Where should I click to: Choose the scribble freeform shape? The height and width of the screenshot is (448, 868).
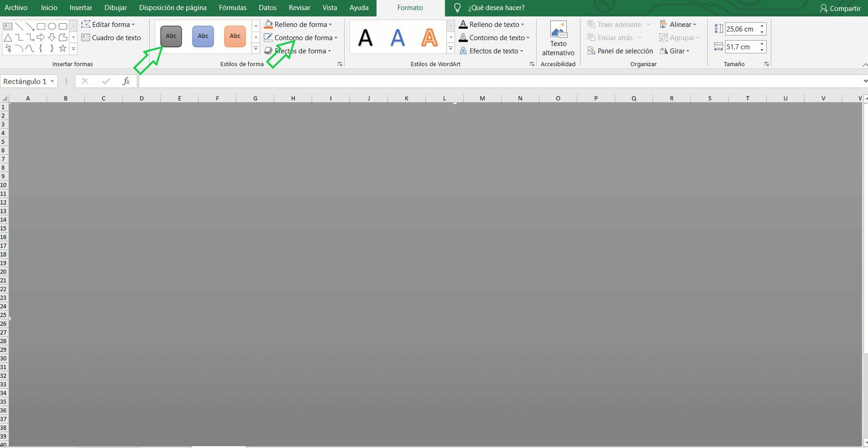point(8,48)
